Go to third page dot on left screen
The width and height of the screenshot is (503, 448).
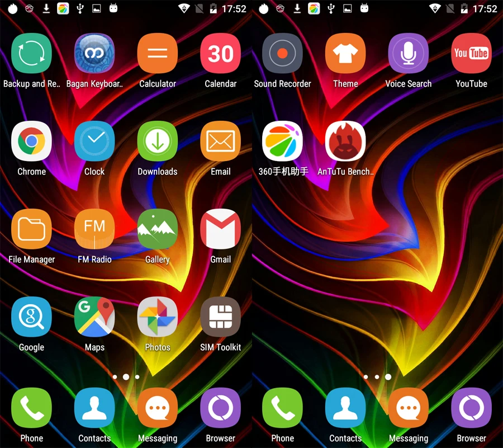[x=137, y=377]
